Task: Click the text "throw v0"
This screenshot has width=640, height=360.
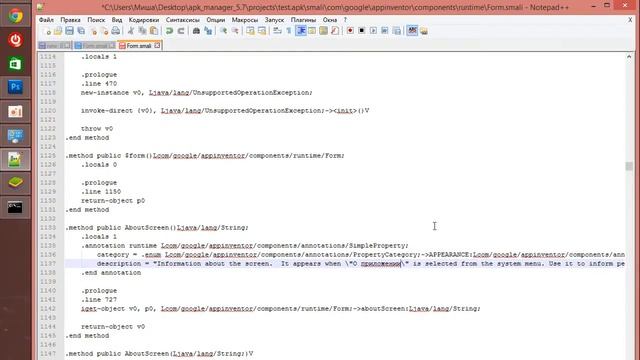Action: pos(97,129)
